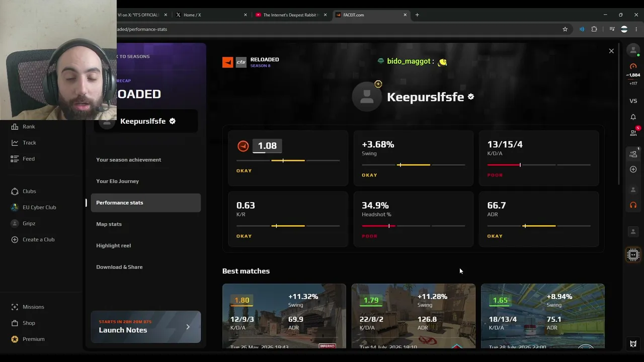Click the mask icon at sidebar bottom
Screen dimensions: 644x362
633,344
